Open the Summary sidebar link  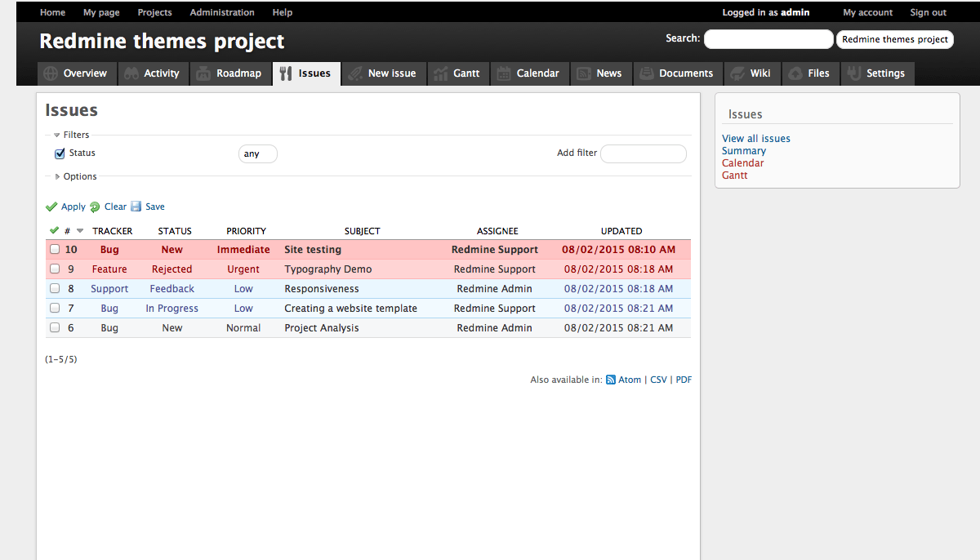[x=744, y=151]
